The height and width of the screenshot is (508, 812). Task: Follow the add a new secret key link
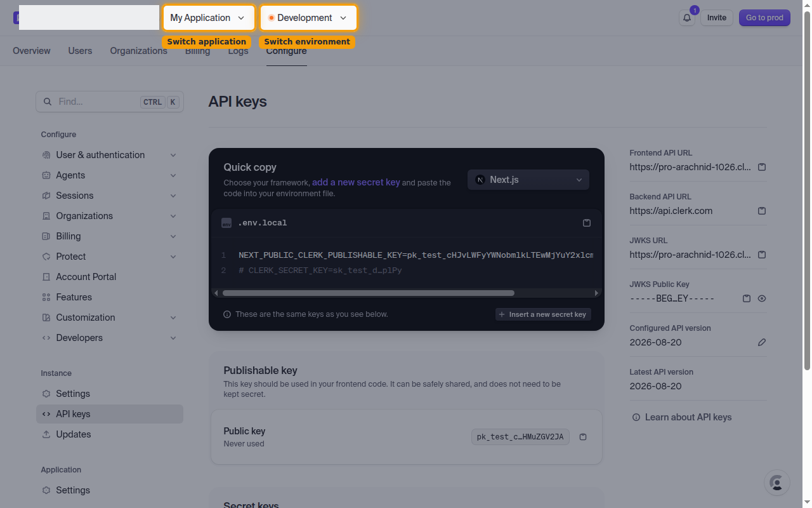[356, 182]
